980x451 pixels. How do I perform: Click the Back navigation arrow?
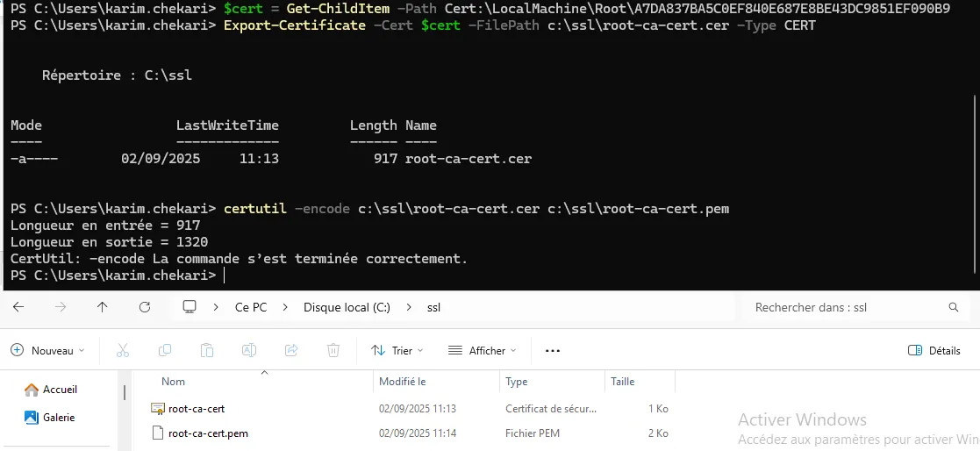(18, 308)
